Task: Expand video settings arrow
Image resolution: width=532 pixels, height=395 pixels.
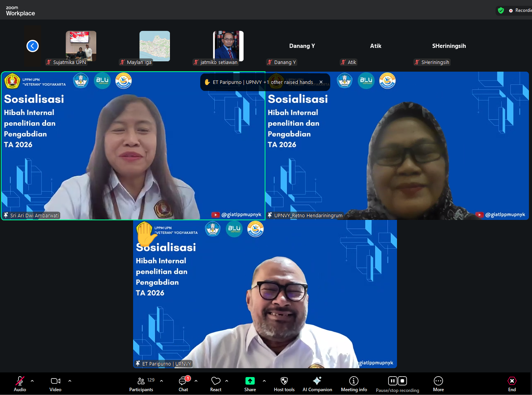Action: pos(70,381)
